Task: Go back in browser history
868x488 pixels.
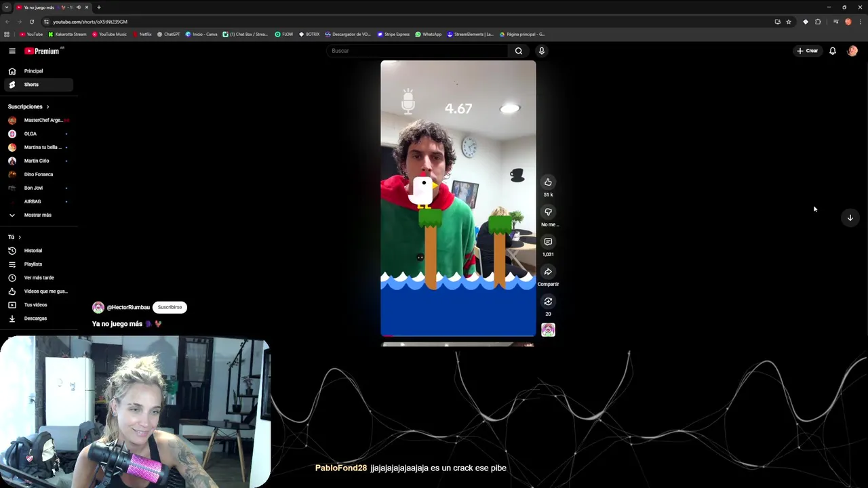Action: point(7,22)
